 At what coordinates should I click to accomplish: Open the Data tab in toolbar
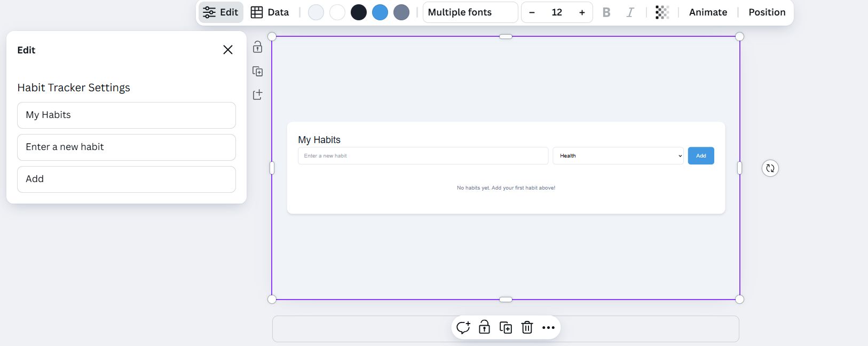click(x=270, y=12)
